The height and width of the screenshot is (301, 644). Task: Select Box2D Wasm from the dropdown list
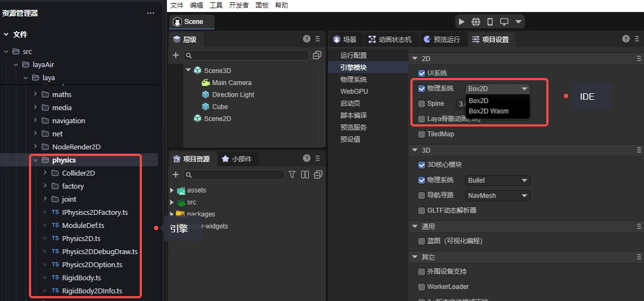pyautogui.click(x=488, y=111)
